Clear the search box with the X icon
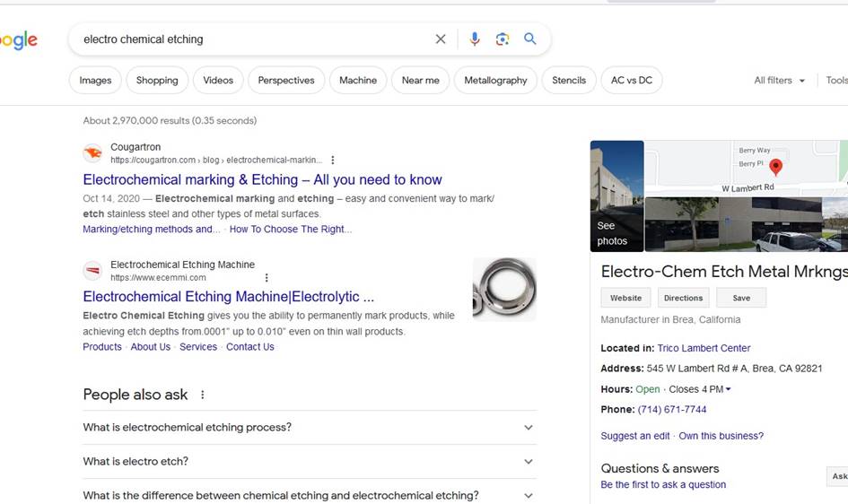 coord(441,39)
